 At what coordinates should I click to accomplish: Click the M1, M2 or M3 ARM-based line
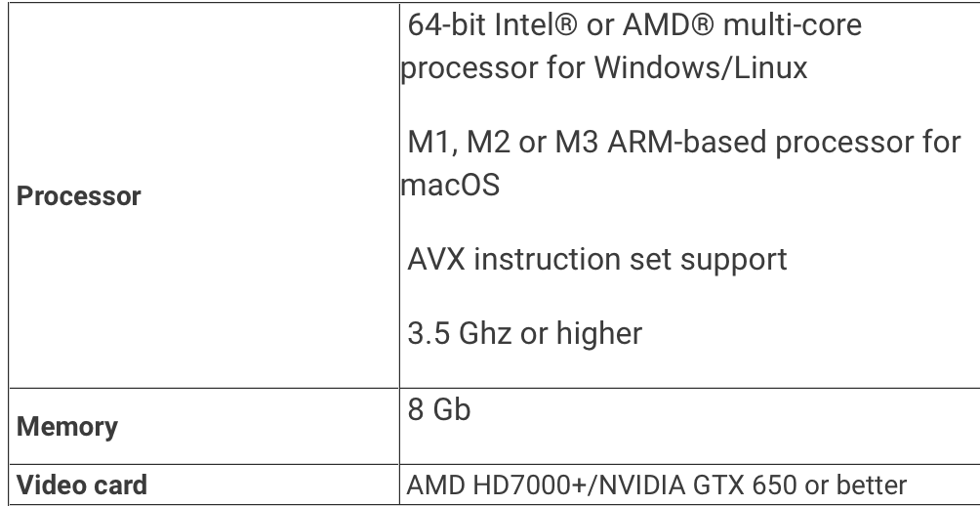coord(683,143)
